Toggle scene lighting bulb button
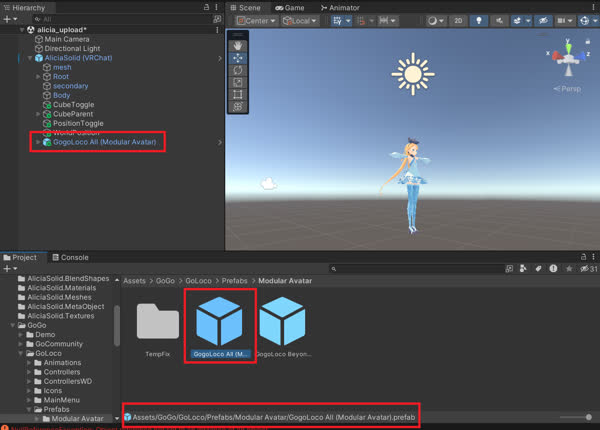The height and width of the screenshot is (430, 600). point(478,20)
